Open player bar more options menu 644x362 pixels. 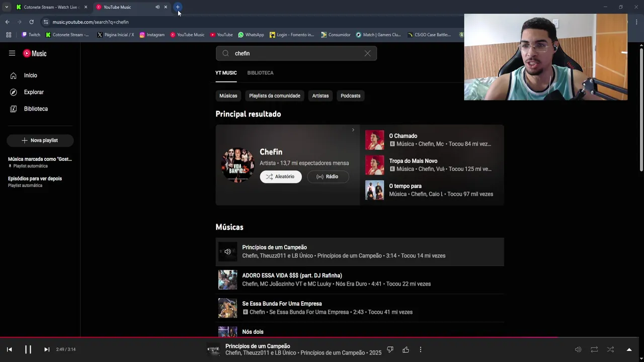click(x=421, y=349)
